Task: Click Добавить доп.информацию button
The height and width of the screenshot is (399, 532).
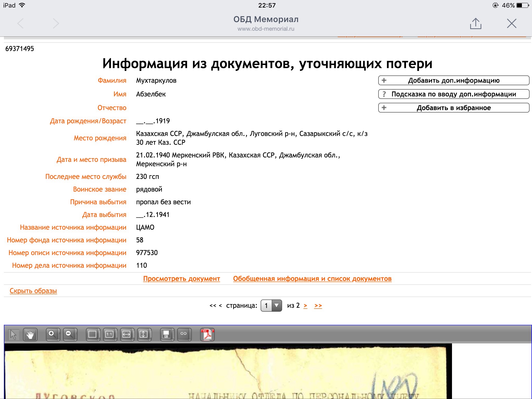Action: click(x=454, y=80)
